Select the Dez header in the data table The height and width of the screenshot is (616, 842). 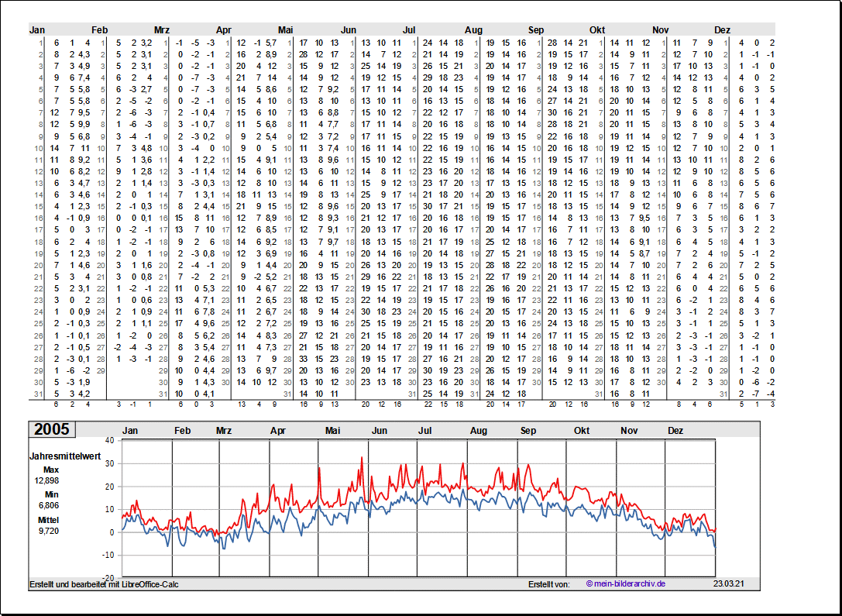(x=722, y=30)
